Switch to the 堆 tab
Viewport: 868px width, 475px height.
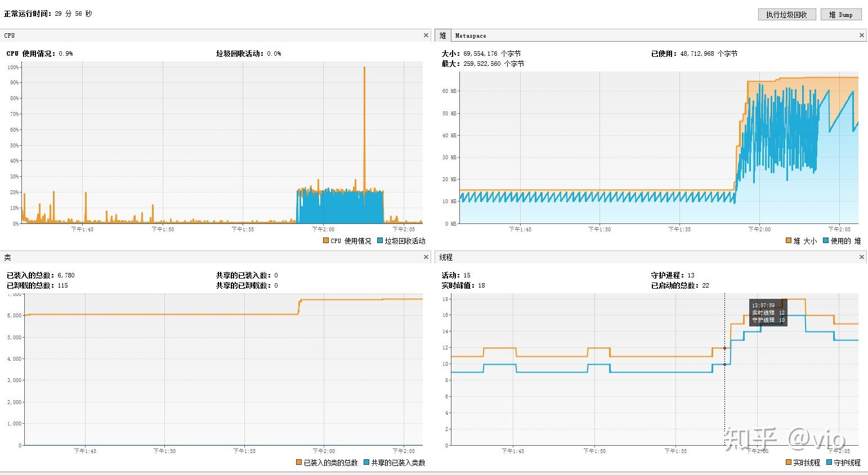[x=442, y=35]
